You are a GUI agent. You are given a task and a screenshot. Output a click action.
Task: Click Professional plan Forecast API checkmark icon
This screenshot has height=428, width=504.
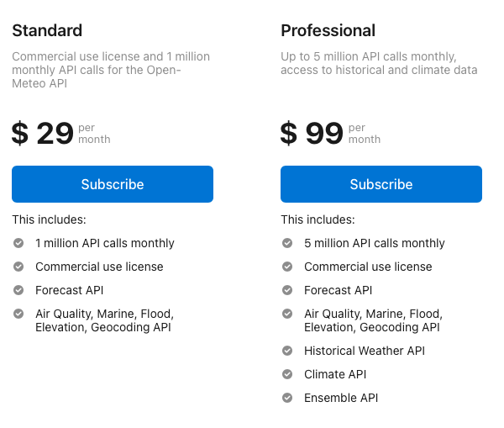287,290
